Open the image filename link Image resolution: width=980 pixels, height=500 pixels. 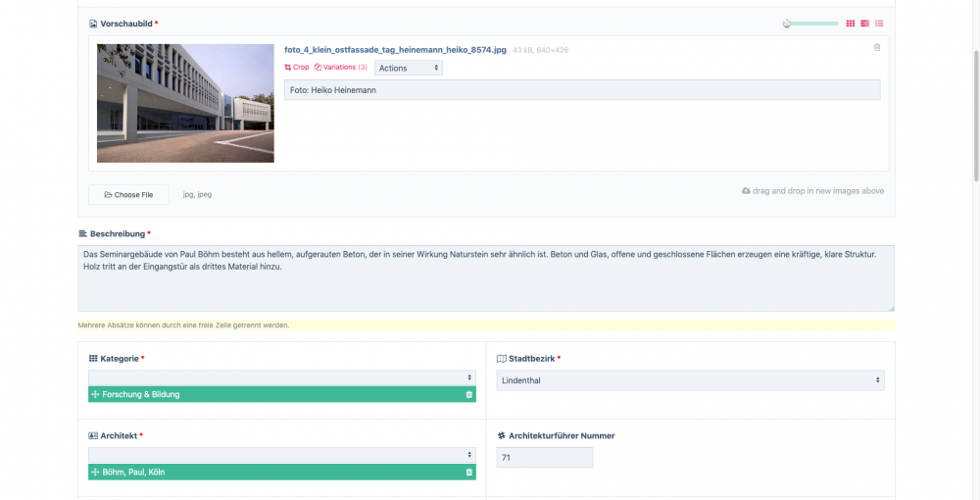click(395, 49)
